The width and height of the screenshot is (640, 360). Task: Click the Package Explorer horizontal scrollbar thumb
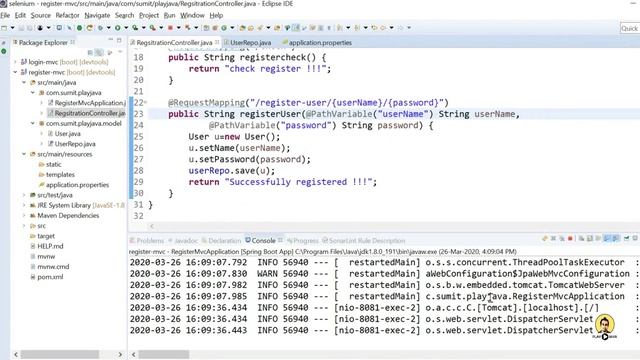[x=60, y=354]
